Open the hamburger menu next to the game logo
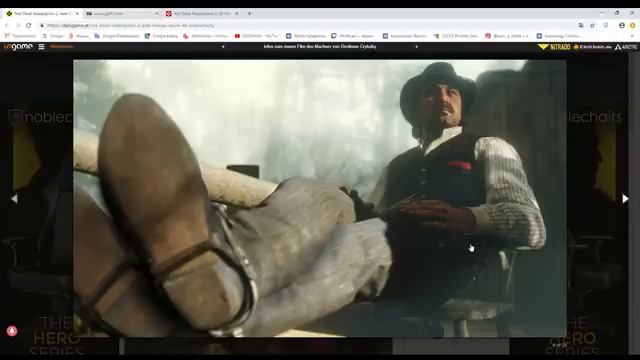 click(x=41, y=47)
